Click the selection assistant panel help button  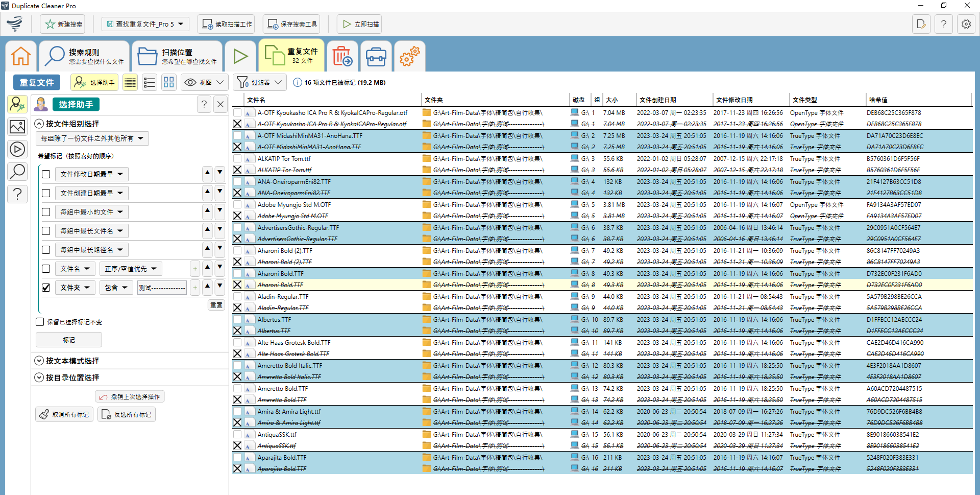(204, 104)
